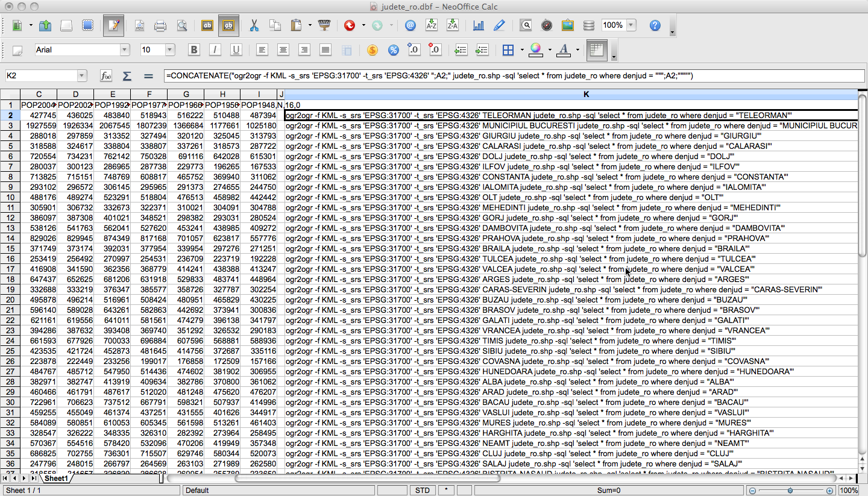Click the Cut scissors icon

tap(254, 25)
